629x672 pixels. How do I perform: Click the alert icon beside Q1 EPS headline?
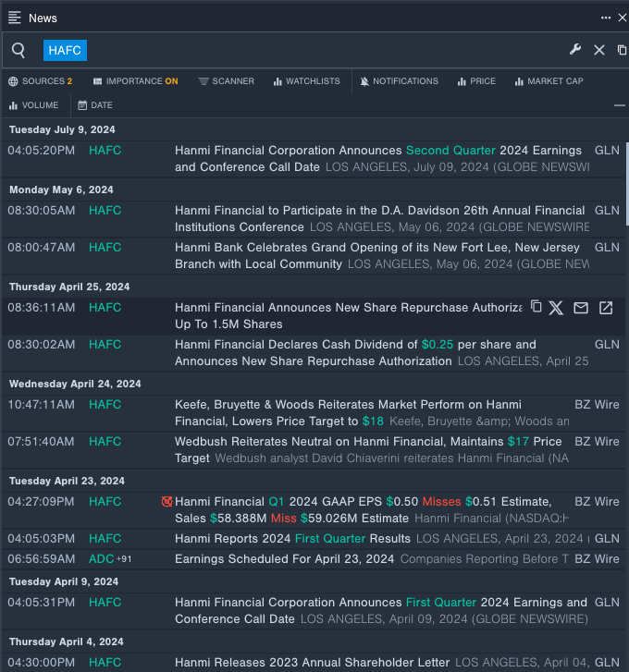[166, 501]
